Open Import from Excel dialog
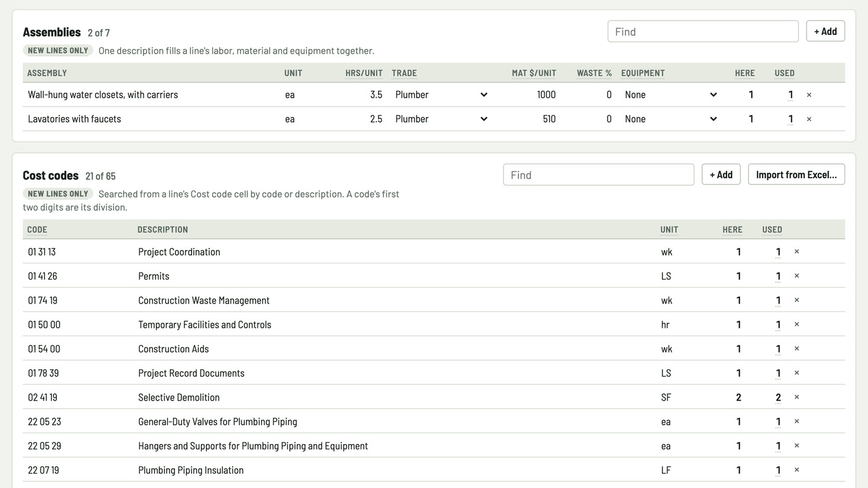The image size is (868, 488). tap(796, 175)
